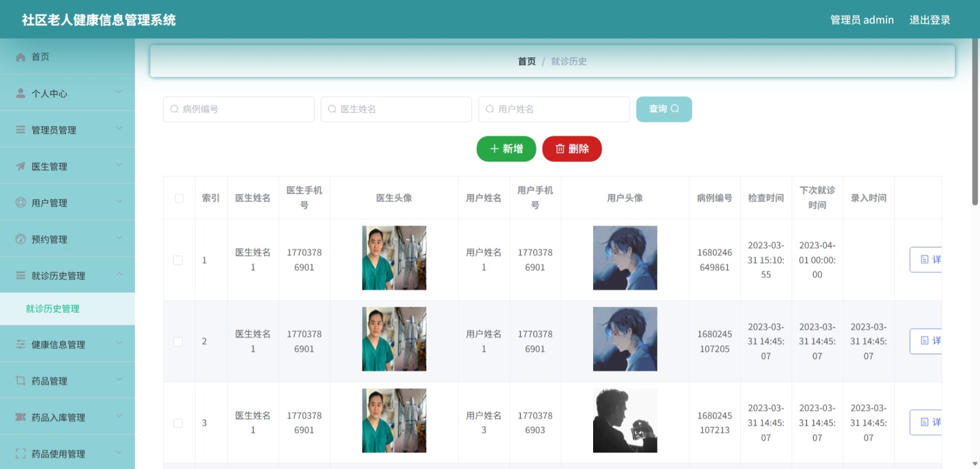This screenshot has width=980, height=469.
Task: Click the black-and-white user avatar in row 3
Action: [625, 421]
